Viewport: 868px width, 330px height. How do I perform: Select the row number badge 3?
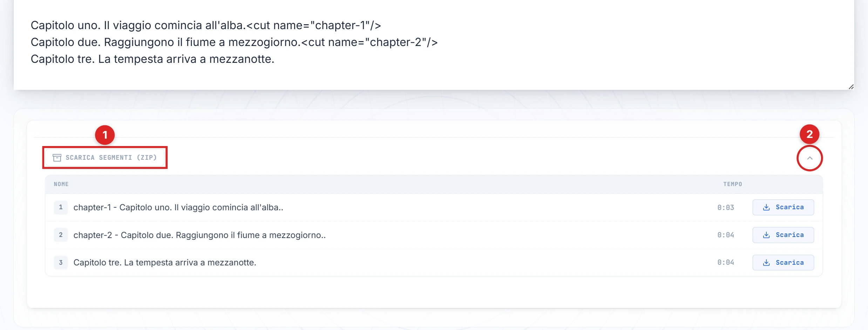point(61,263)
